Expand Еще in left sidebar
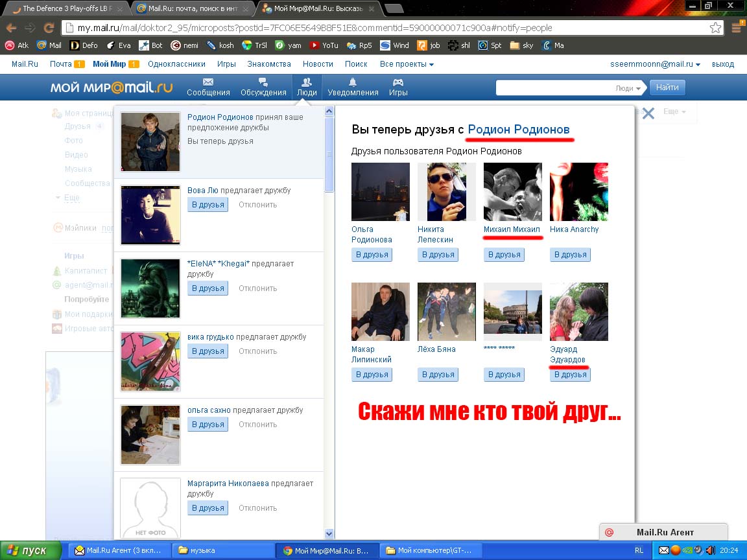Viewport: 747px width, 560px height. point(71,197)
